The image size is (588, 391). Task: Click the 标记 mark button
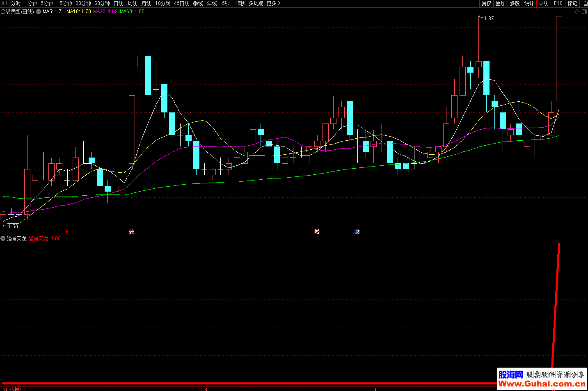click(572, 3)
